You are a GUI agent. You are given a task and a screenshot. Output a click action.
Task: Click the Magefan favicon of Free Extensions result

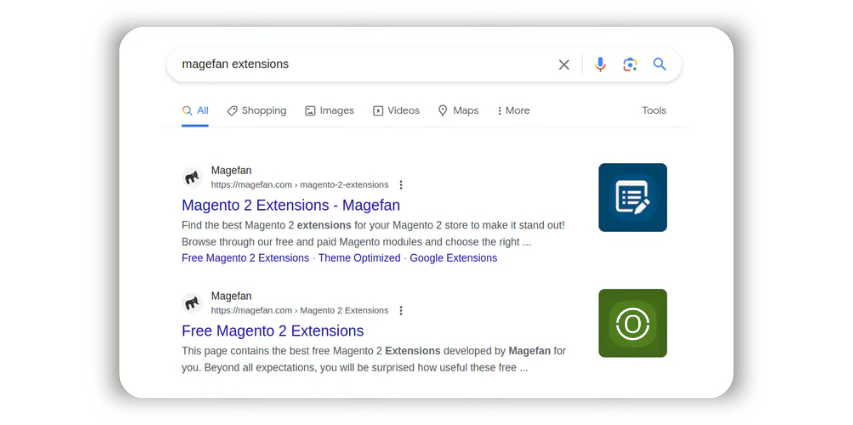point(192,303)
